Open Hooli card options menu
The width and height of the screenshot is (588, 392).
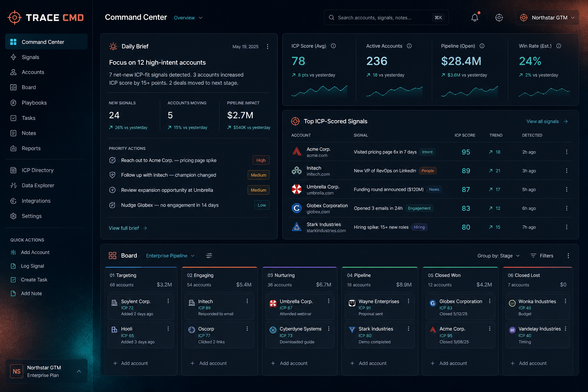click(168, 329)
